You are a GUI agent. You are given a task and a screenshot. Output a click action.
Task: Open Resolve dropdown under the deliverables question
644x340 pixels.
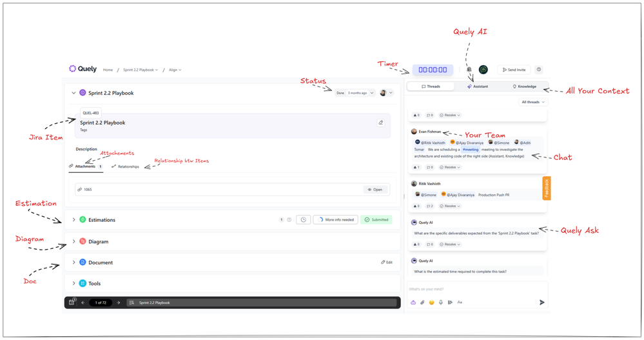point(450,245)
